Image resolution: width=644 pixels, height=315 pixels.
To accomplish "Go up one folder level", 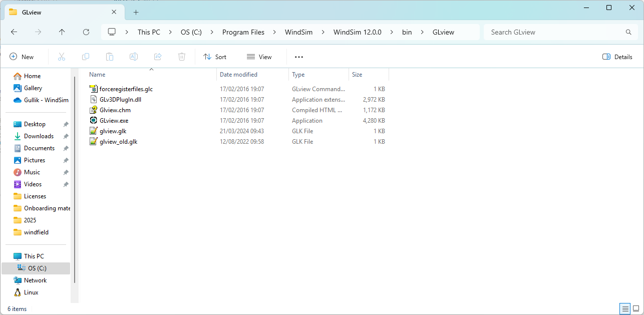I will [x=62, y=32].
